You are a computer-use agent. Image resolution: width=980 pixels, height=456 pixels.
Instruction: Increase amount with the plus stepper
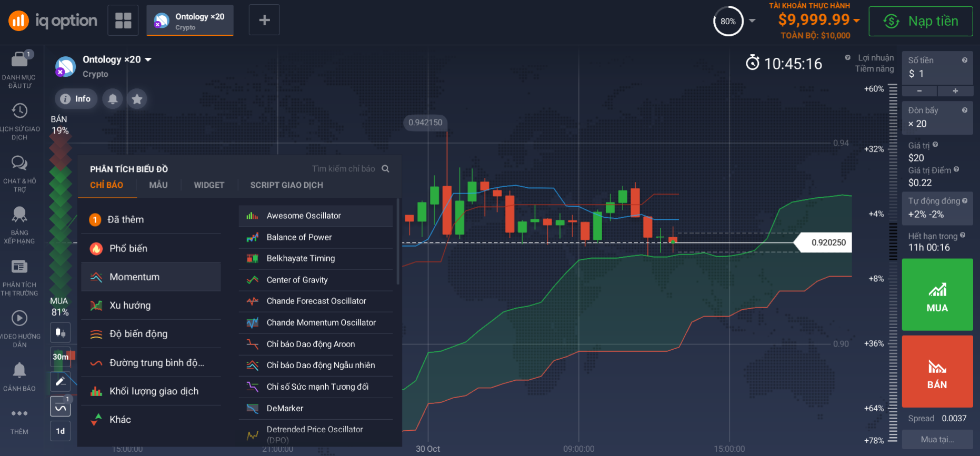(x=955, y=91)
